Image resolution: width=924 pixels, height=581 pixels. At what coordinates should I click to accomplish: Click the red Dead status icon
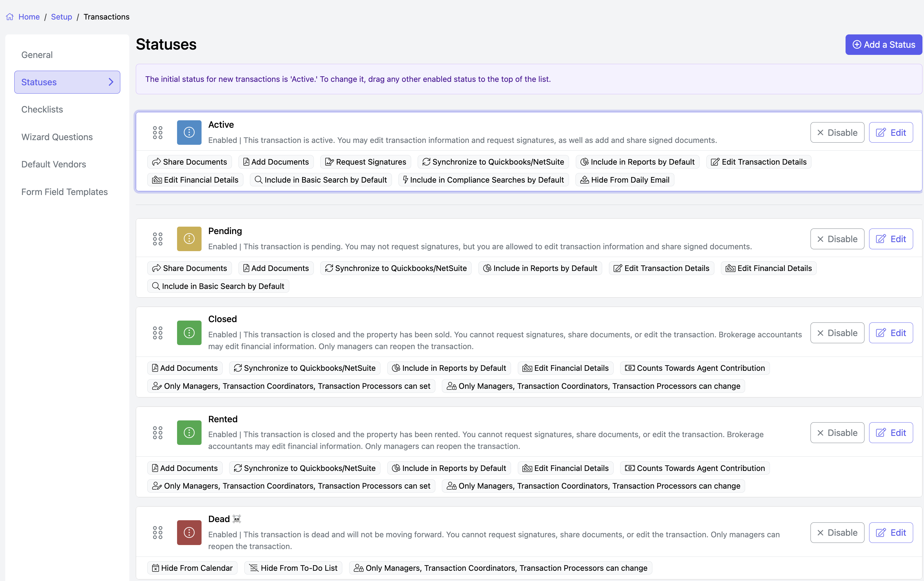coord(189,532)
